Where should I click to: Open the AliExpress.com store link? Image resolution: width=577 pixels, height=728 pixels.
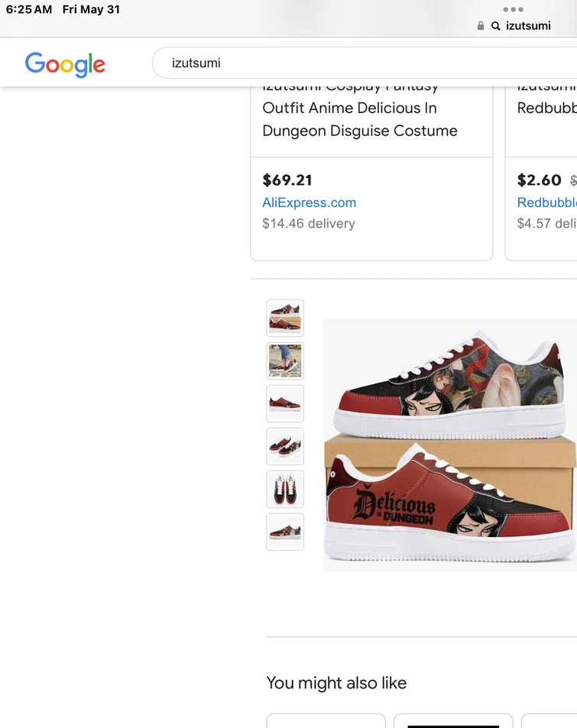pos(309,202)
